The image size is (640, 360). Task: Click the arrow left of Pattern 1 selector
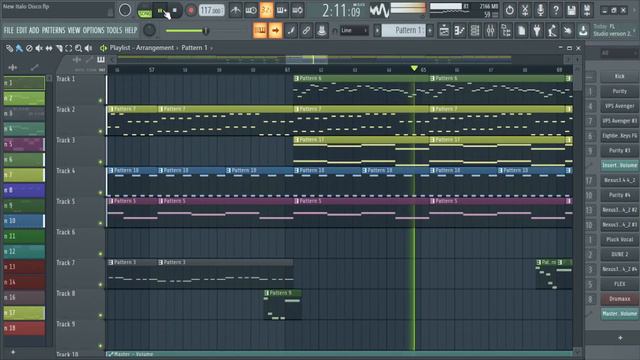377,31
